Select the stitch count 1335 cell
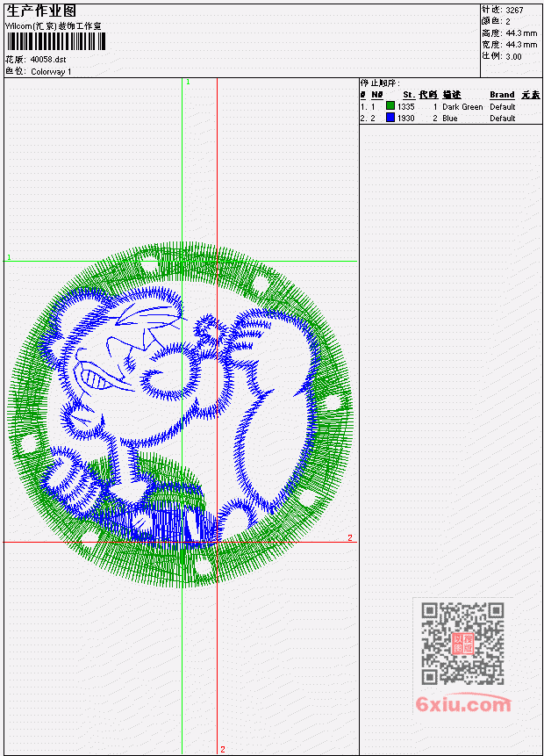Image resolution: width=544 pixels, height=756 pixels. pyautogui.click(x=405, y=106)
